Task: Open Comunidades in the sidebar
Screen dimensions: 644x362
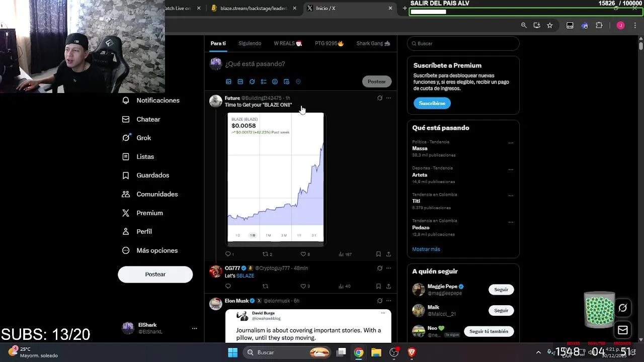Action: [x=150, y=194]
